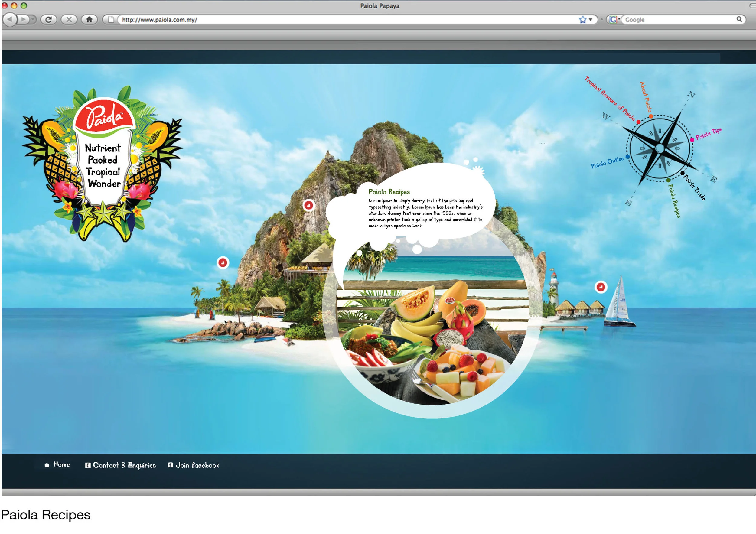Click red hotspot marker in sky left of island
Screen dimensions: 756x534
click(223, 263)
